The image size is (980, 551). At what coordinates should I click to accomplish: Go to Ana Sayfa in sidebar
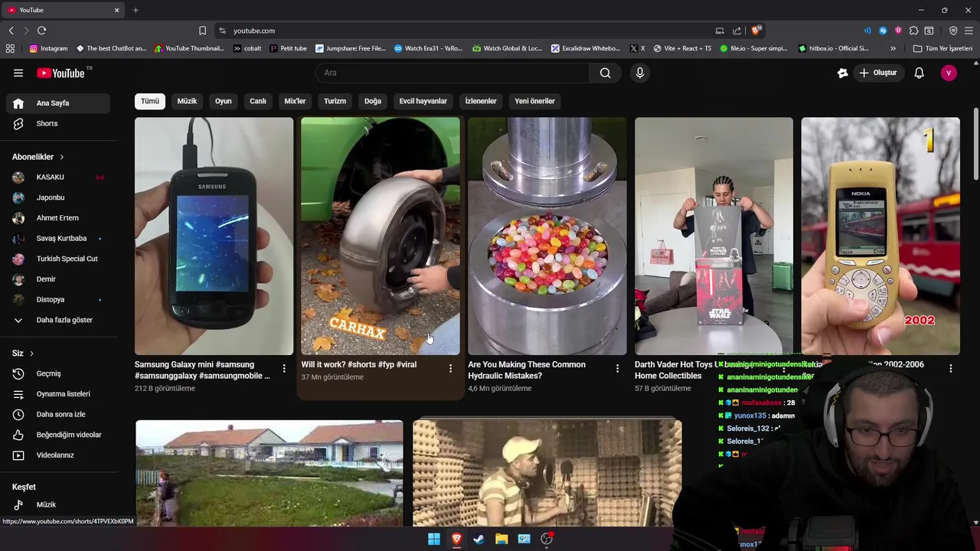tap(58, 103)
